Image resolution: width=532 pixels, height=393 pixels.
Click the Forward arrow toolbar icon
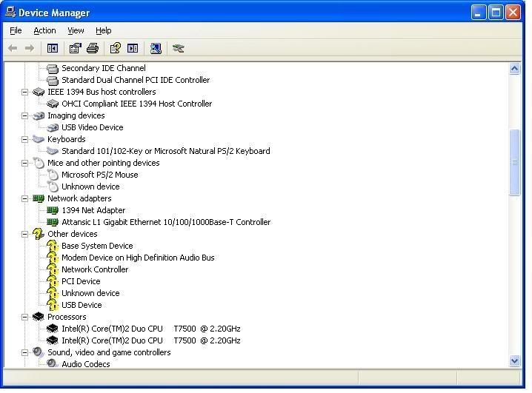coord(30,48)
